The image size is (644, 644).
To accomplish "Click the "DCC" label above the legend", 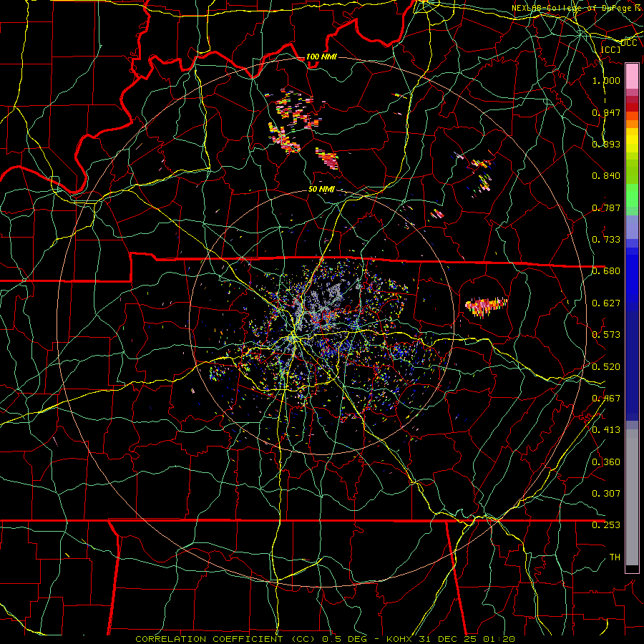I will [628, 43].
